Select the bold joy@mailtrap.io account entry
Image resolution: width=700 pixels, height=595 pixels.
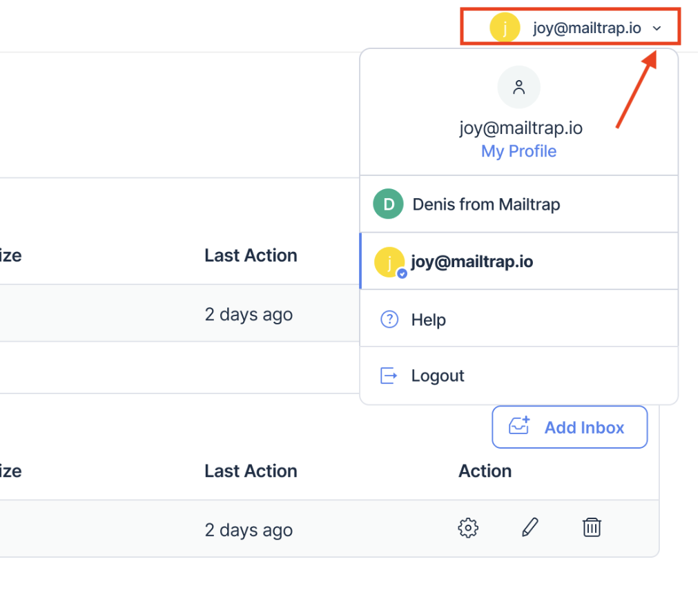point(518,262)
